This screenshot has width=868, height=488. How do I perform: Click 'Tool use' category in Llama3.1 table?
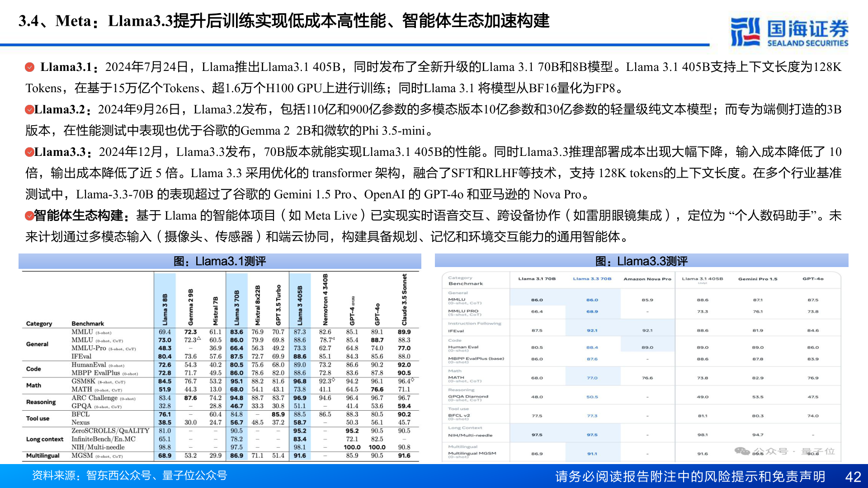tap(38, 418)
